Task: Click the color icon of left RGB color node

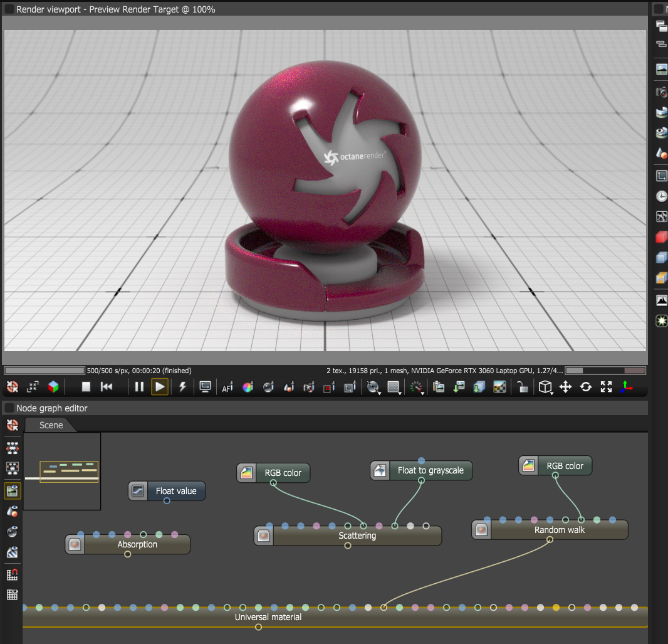Action: click(247, 473)
